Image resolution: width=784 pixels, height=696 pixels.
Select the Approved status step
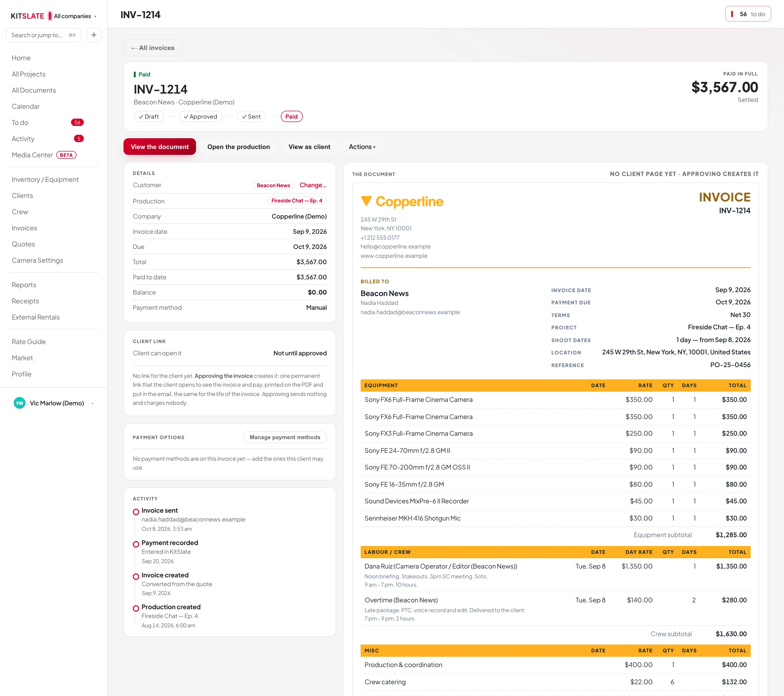click(201, 116)
